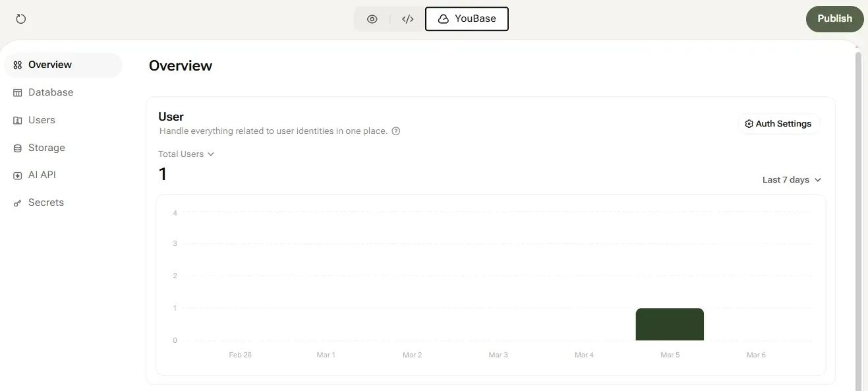Open Storage in the sidebar
The height and width of the screenshot is (391, 868).
63,148
